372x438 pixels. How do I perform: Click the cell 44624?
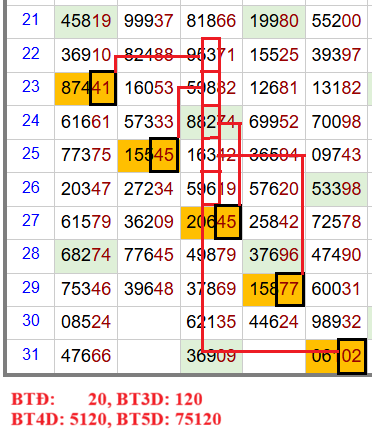click(274, 323)
